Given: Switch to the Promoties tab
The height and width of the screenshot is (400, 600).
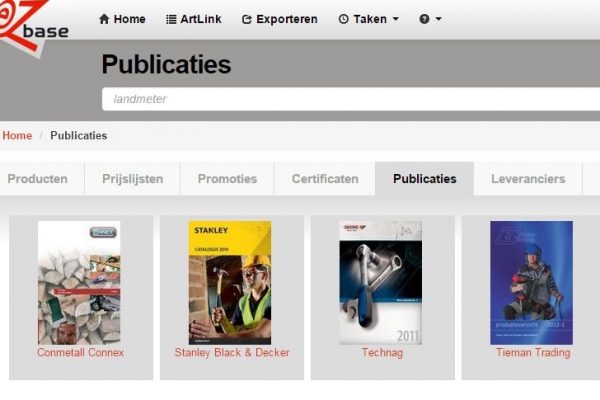Looking at the screenshot, I should (227, 179).
